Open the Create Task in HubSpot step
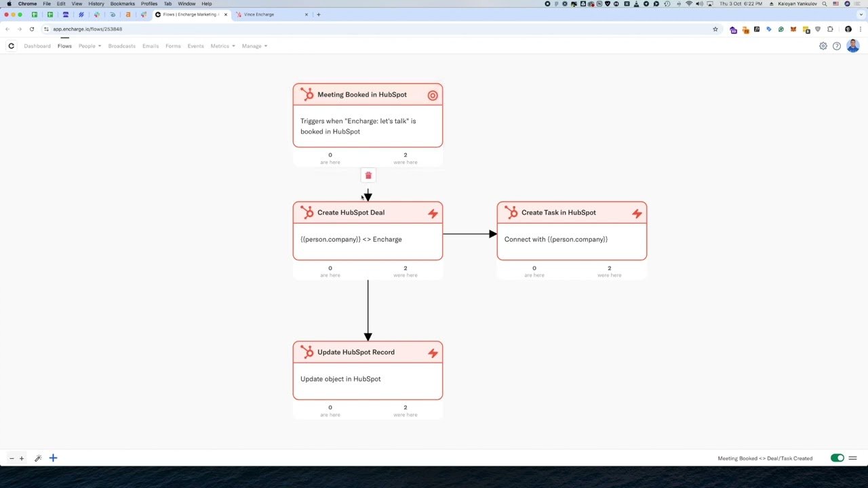Image resolution: width=868 pixels, height=488 pixels. [572, 230]
